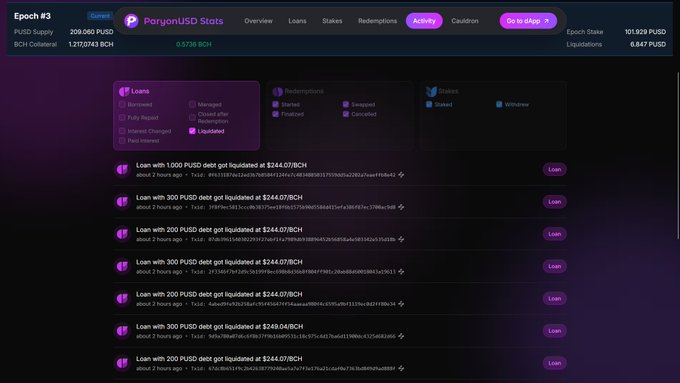This screenshot has height=383, width=680.
Task: Switch to the Stakes tab
Action: click(332, 21)
